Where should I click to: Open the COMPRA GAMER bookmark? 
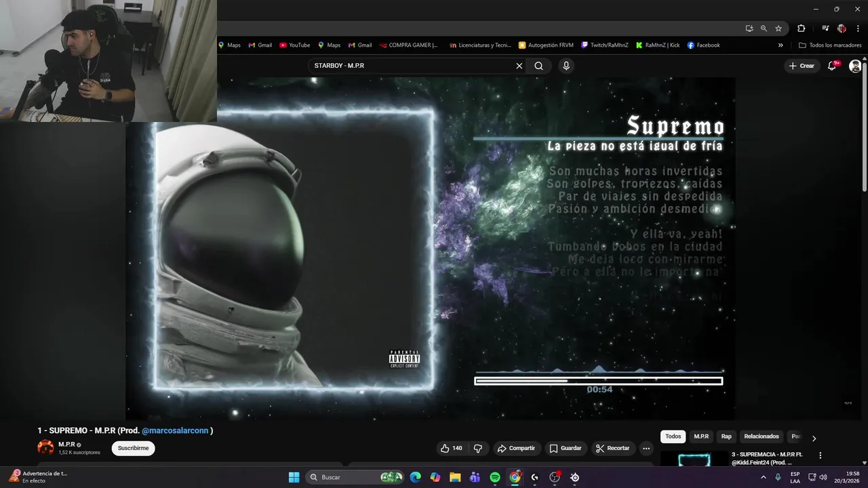[409, 45]
